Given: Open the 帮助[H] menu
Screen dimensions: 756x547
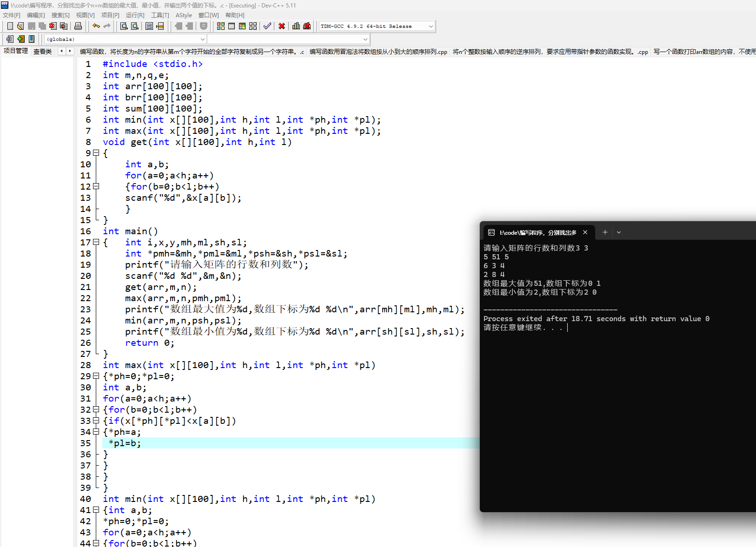Looking at the screenshot, I should tap(235, 15).
